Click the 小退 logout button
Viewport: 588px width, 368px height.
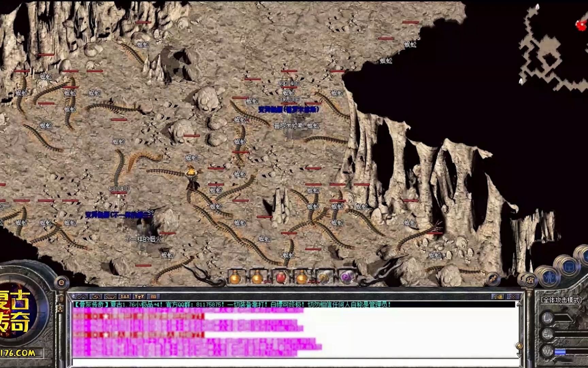coord(498,296)
